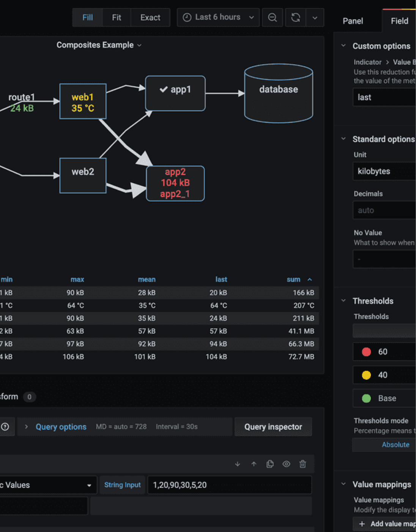Click the red threshold color swatch for 60
The width and height of the screenshot is (416, 532).
pyautogui.click(x=366, y=352)
